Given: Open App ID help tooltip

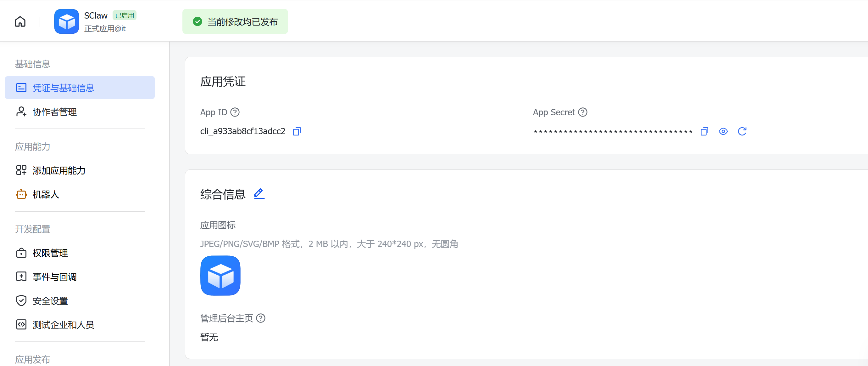Looking at the screenshot, I should [x=235, y=112].
